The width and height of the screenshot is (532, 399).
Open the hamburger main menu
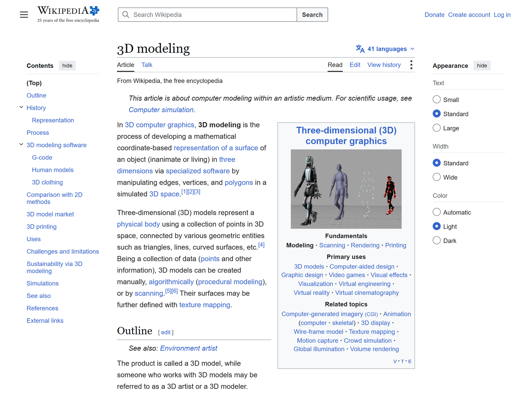pyautogui.click(x=24, y=15)
